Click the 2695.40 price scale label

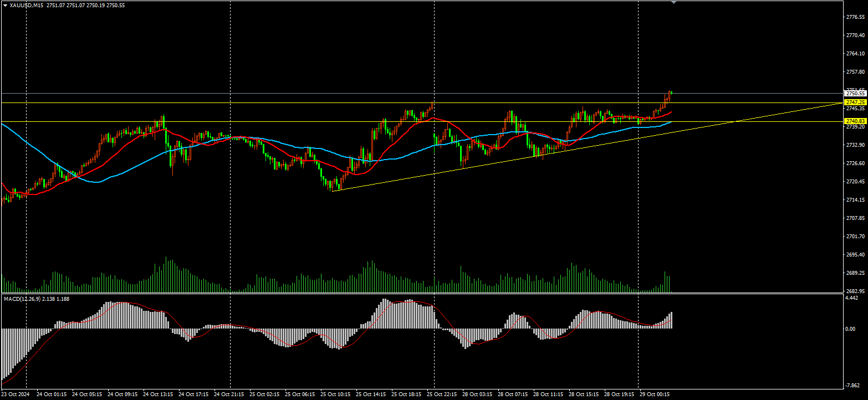click(856, 255)
